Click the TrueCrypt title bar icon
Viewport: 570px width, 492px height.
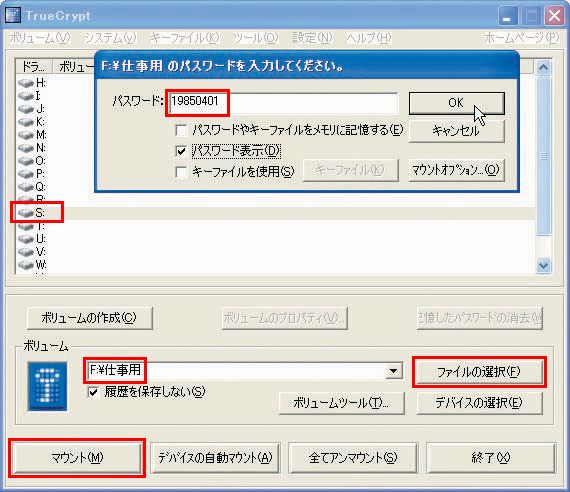click(13, 15)
